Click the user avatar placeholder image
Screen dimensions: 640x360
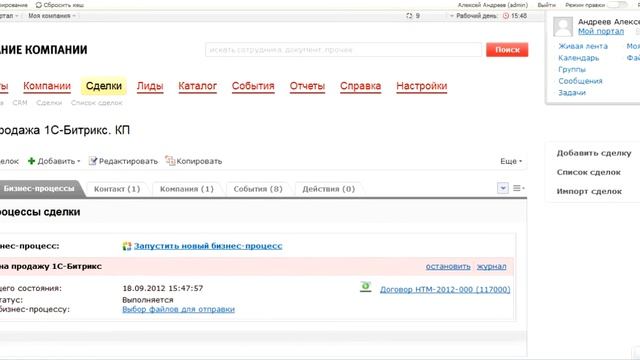(x=563, y=27)
